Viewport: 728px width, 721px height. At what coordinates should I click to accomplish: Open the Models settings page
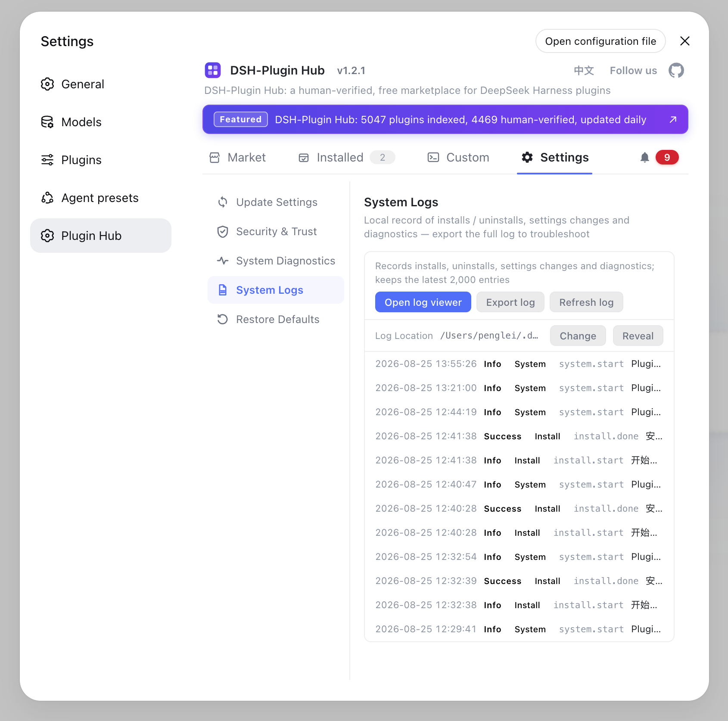pos(101,122)
